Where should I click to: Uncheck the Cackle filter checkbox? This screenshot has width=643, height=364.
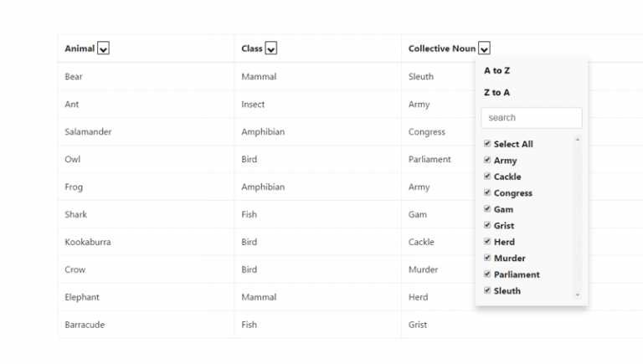tap(486, 177)
